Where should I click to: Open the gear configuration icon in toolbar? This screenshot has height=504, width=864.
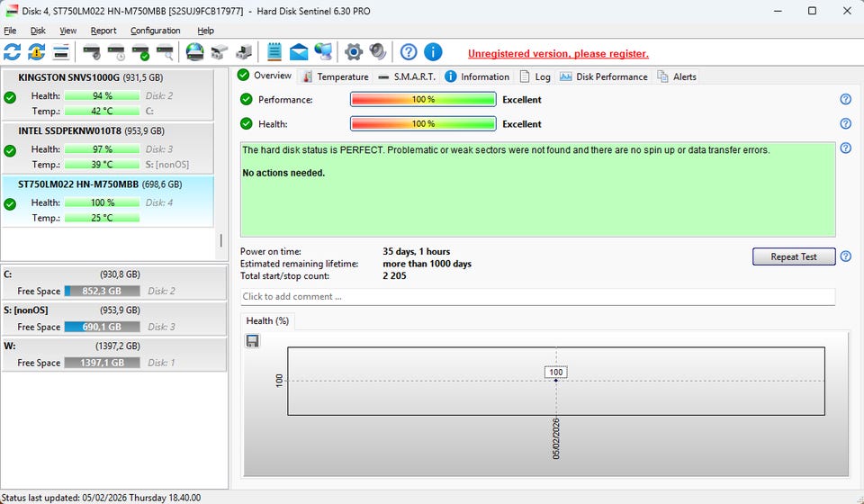354,52
